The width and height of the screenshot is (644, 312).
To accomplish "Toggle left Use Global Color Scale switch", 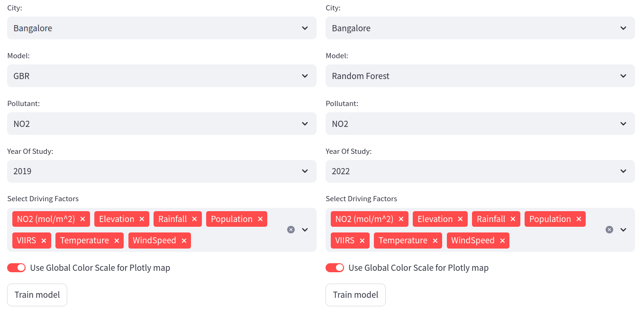I will [17, 268].
